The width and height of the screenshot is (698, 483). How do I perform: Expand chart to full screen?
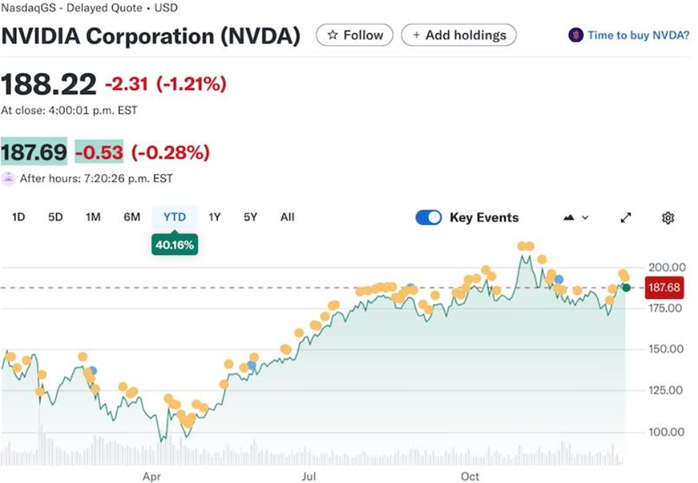pyautogui.click(x=626, y=218)
